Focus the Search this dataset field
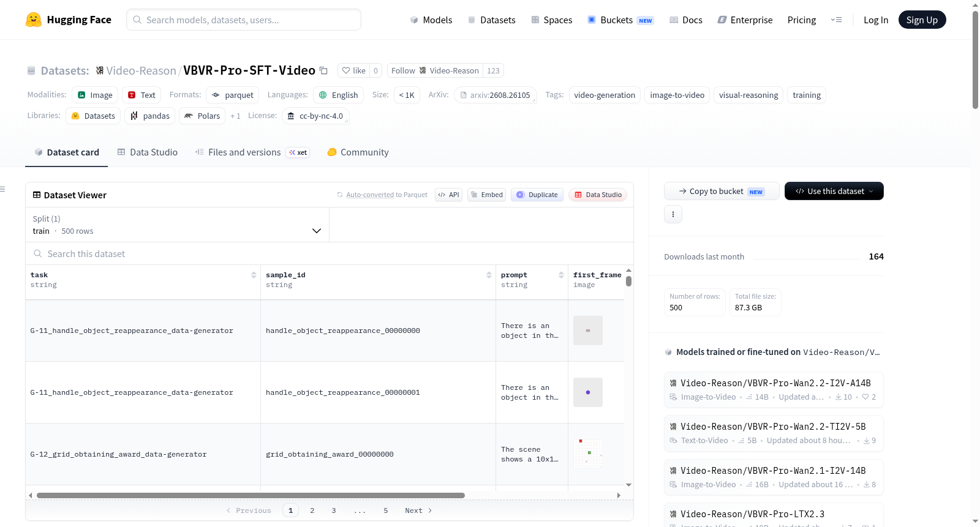This screenshot has width=980, height=527. 330,253
